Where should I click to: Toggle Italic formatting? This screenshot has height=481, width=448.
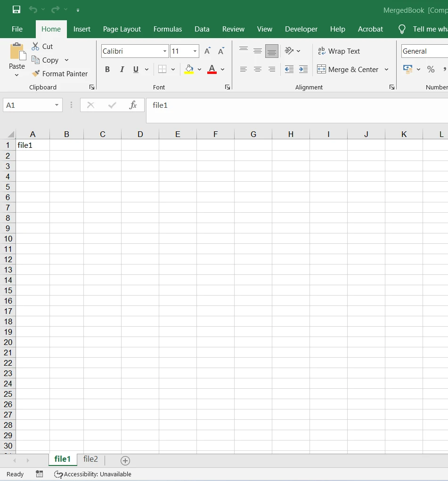(122, 69)
